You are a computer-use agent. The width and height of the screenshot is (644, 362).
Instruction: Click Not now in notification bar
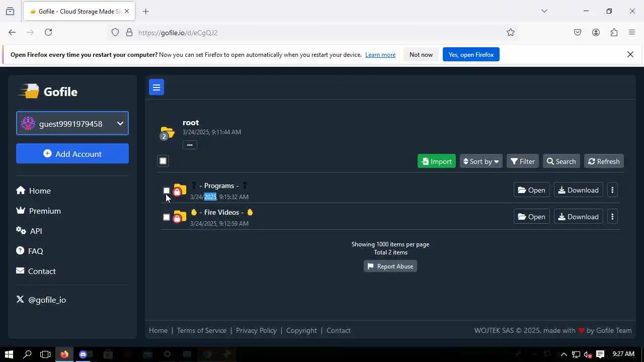[x=421, y=54]
